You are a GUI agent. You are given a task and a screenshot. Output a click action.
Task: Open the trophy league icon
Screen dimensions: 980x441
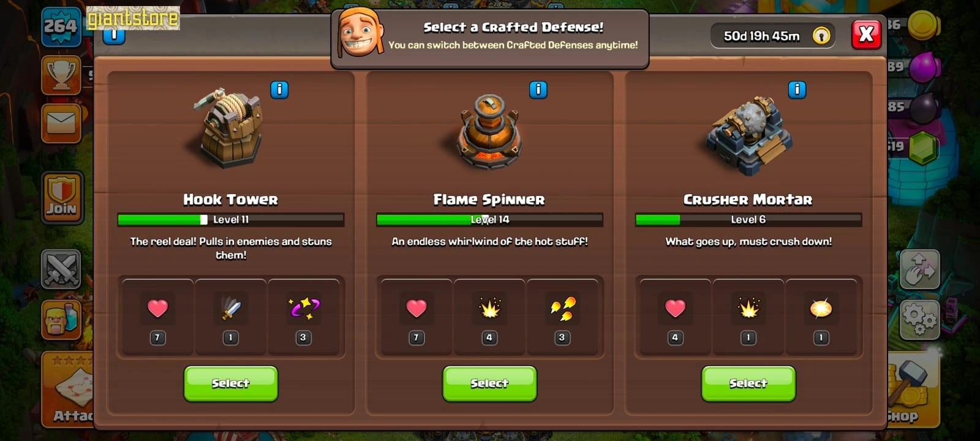click(61, 75)
